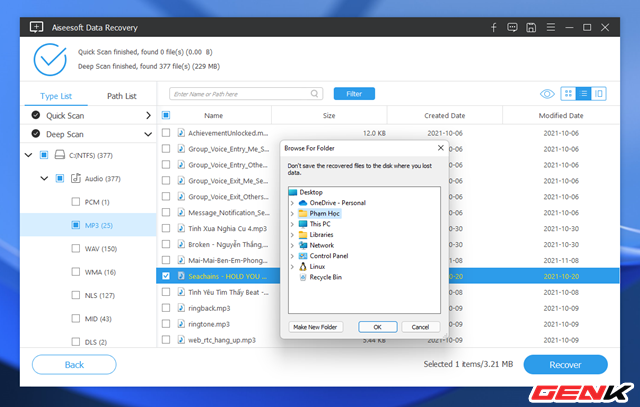Viewport: 640px width, 407px height.
Task: Click the search magnifier in the name field
Action: click(x=314, y=93)
